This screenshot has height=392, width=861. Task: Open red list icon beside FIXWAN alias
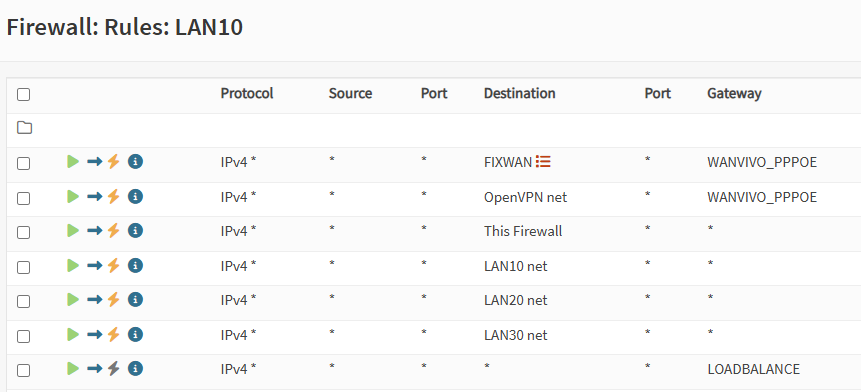[543, 161]
